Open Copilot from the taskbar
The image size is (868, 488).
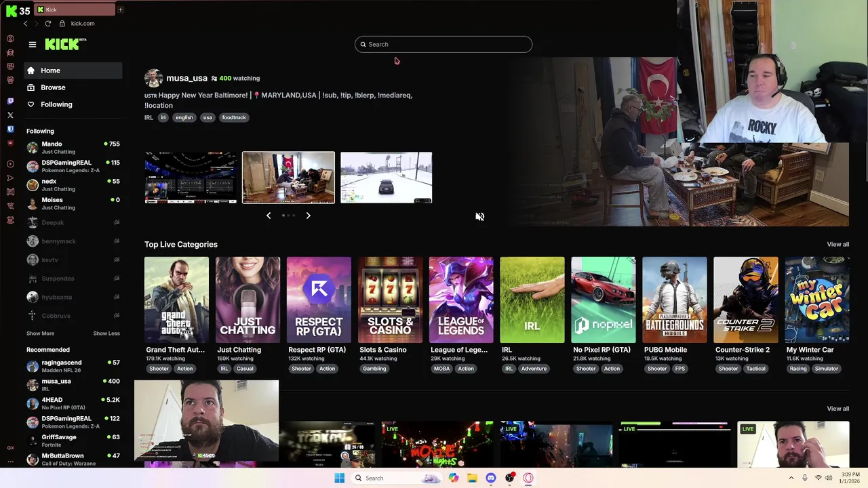(453, 478)
